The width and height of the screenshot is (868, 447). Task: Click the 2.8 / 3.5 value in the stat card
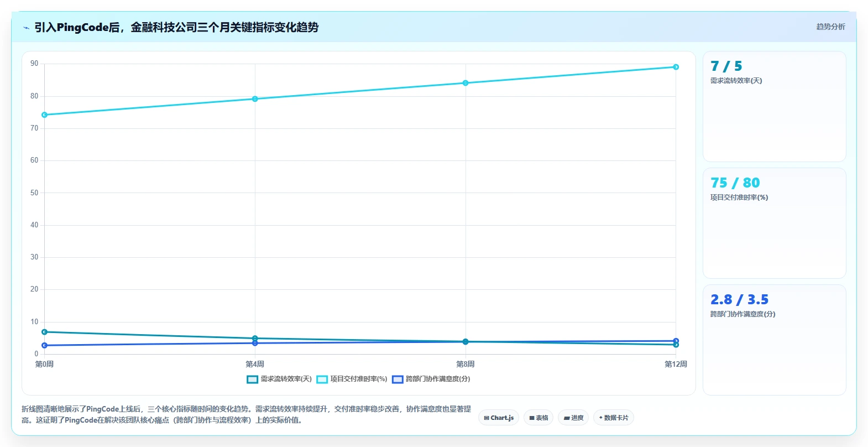click(x=740, y=300)
